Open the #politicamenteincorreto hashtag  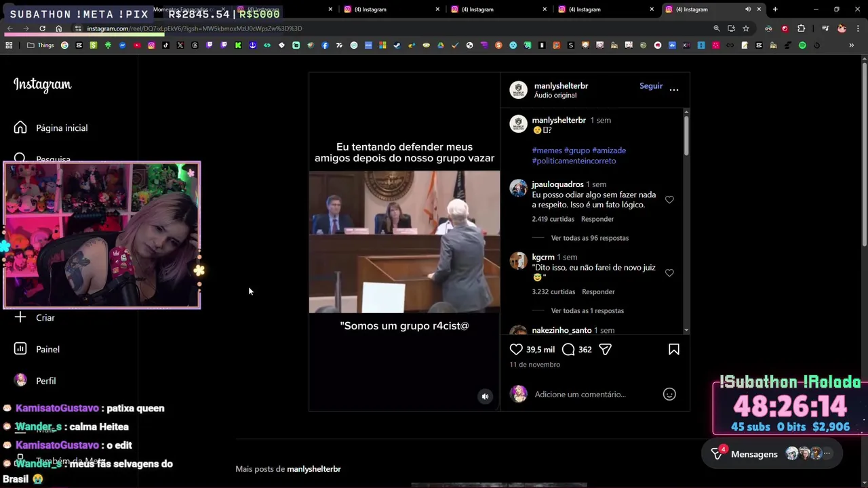coord(574,161)
